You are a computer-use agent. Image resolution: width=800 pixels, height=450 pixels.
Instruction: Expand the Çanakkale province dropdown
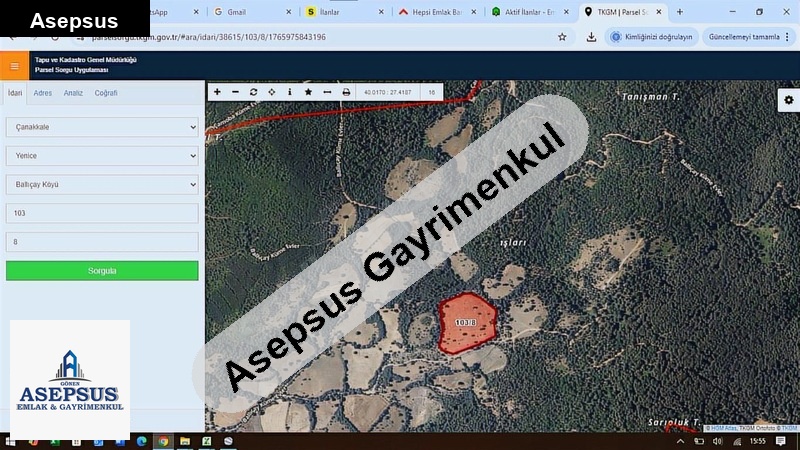102,127
